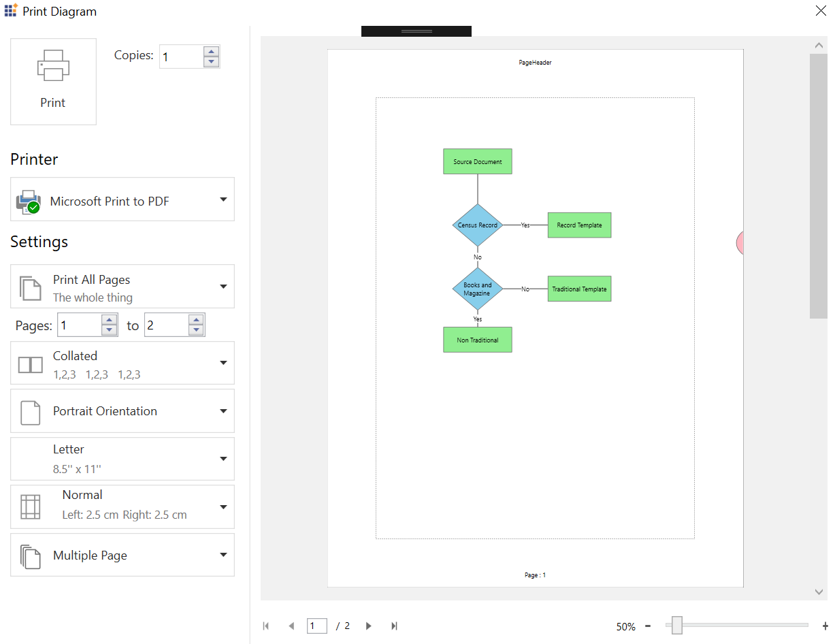
Task: Click the dark grip handle above the preview
Action: 416,31
